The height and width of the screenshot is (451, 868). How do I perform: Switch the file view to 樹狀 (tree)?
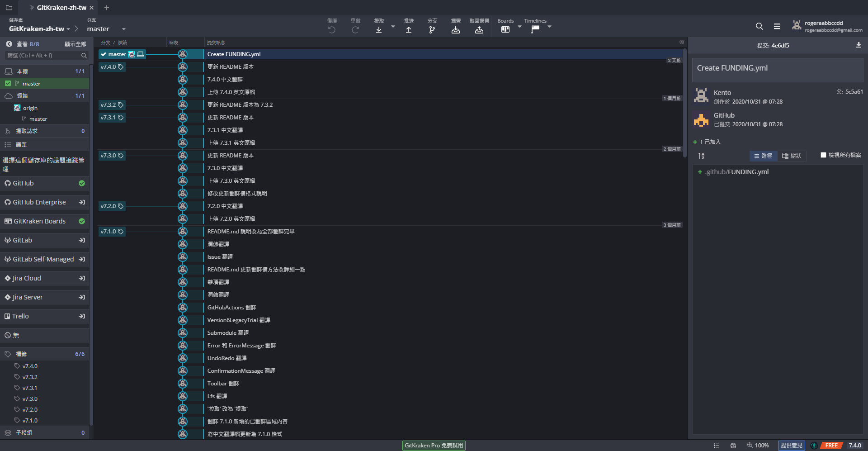[x=792, y=156]
